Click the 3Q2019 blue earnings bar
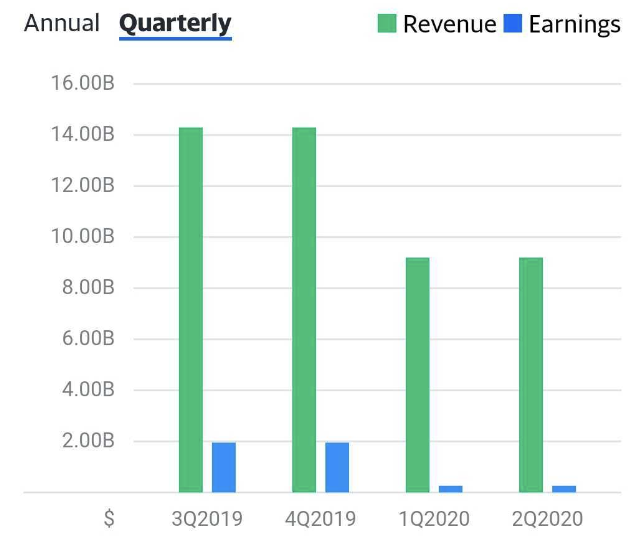This screenshot has height=554, width=640. coord(224,467)
